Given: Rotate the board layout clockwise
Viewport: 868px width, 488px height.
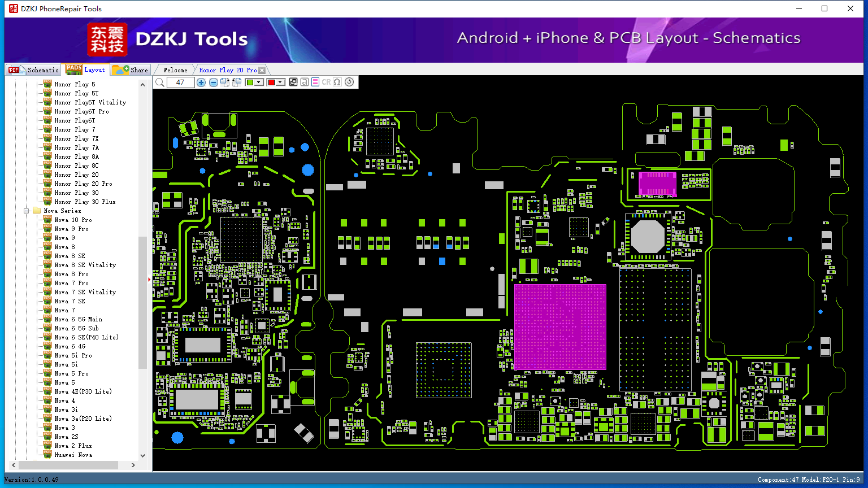Looking at the screenshot, I should (x=225, y=82).
